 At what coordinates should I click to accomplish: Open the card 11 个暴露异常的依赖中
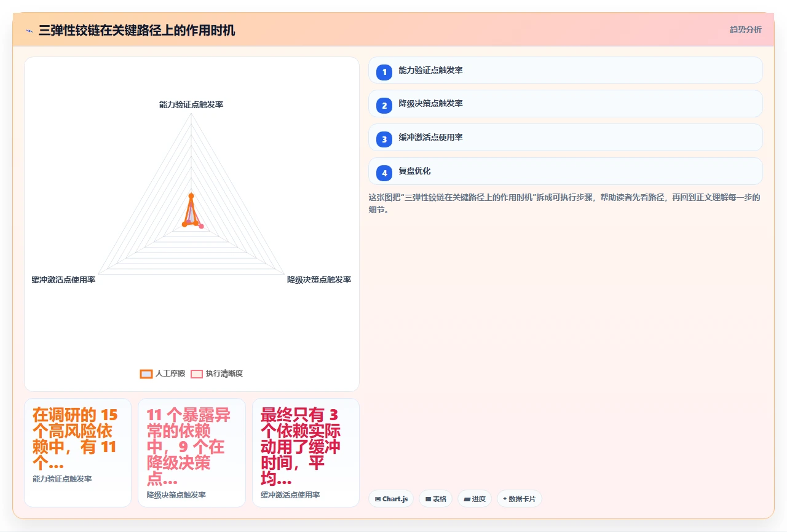point(192,453)
